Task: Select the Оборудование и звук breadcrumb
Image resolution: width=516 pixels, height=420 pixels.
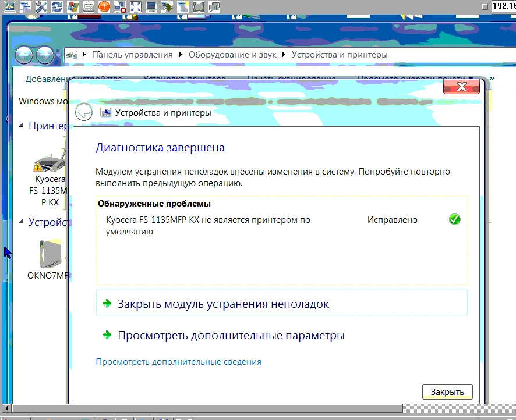Action: [x=232, y=55]
